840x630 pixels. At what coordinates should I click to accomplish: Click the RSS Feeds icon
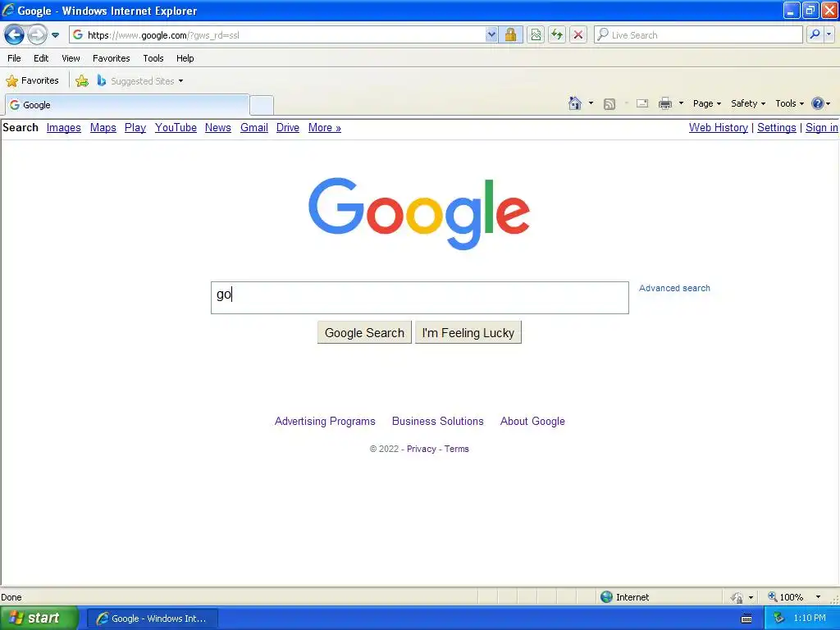tap(609, 104)
